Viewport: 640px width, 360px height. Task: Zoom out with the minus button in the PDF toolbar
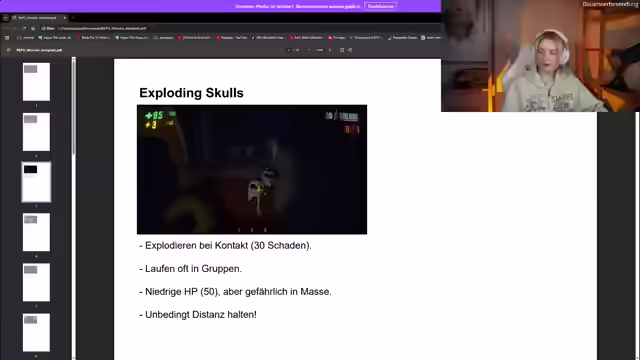tap(309, 50)
